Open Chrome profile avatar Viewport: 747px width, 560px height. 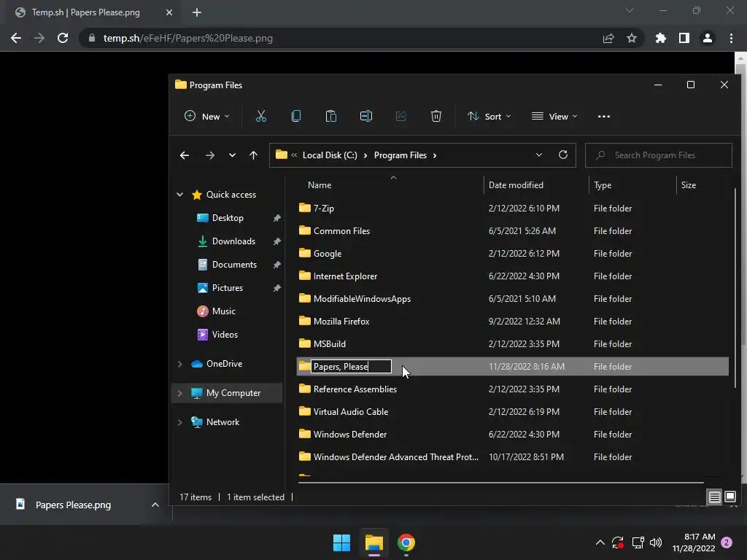point(708,38)
